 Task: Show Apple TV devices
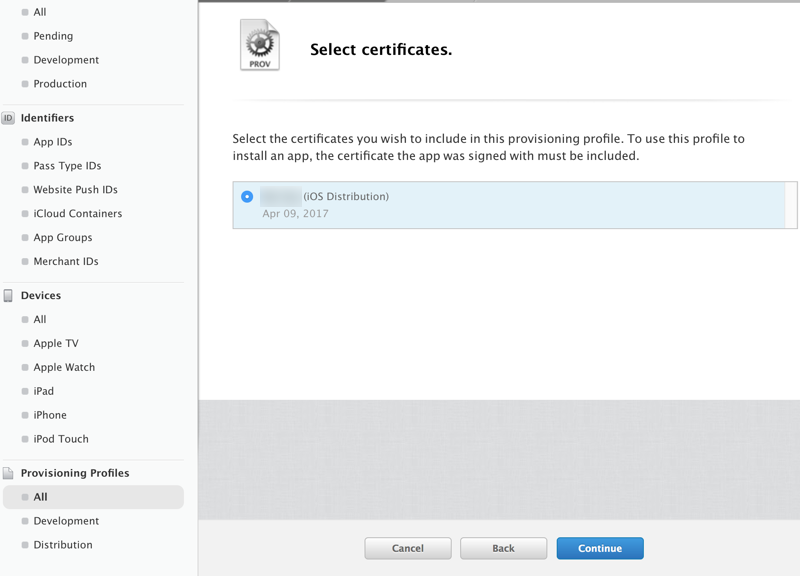point(56,344)
